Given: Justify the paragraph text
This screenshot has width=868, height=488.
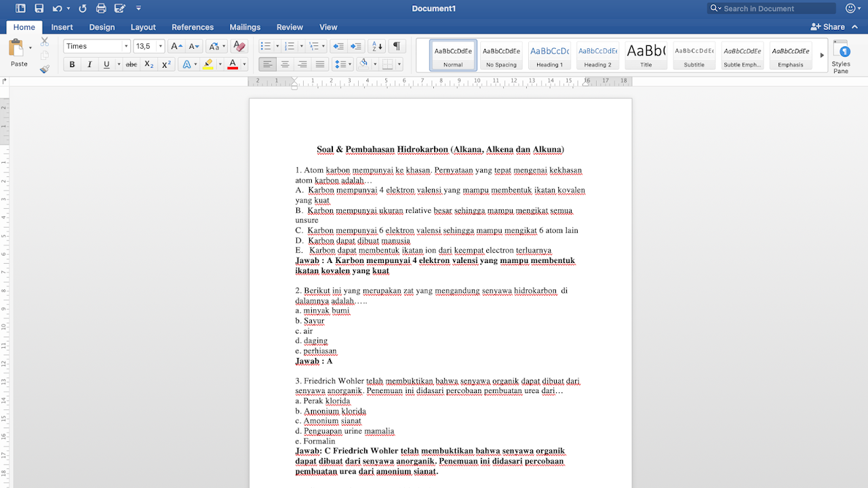Looking at the screenshot, I should pyautogui.click(x=320, y=64).
